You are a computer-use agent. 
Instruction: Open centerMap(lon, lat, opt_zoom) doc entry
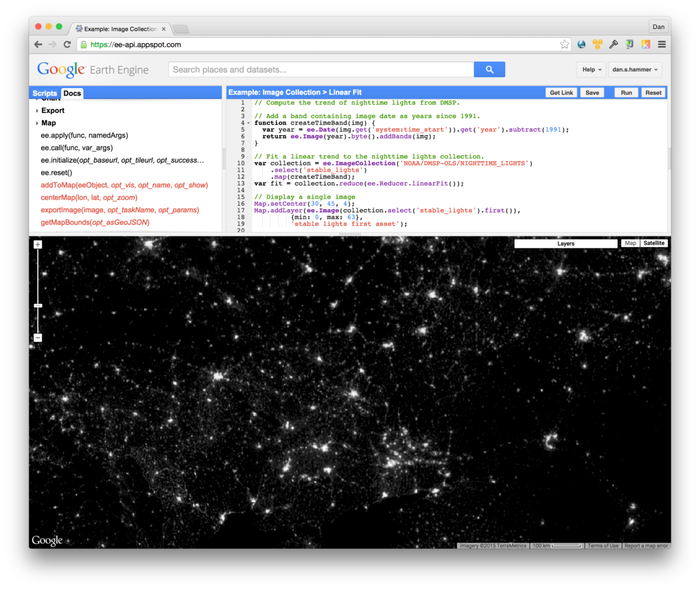(89, 197)
